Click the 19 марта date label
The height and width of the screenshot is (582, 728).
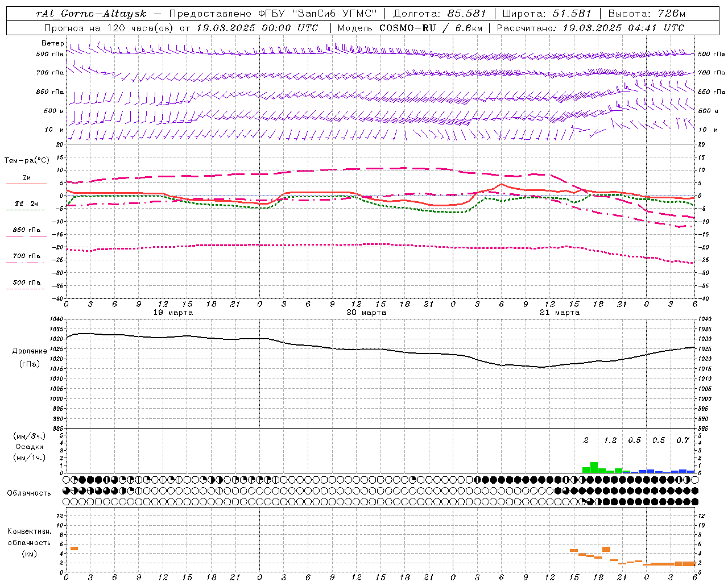pyautogui.click(x=173, y=313)
